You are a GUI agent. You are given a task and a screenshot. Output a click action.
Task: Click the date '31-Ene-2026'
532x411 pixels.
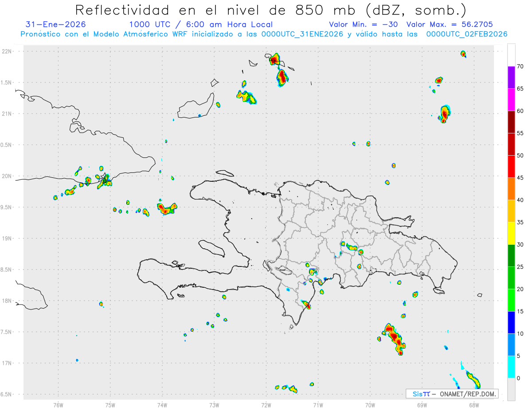pyautogui.click(x=56, y=24)
